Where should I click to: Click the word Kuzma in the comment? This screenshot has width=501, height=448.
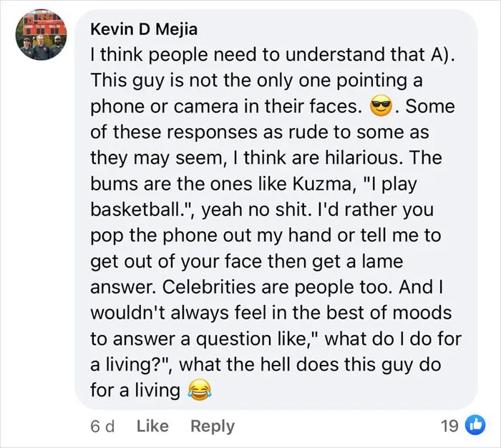pos(321,184)
